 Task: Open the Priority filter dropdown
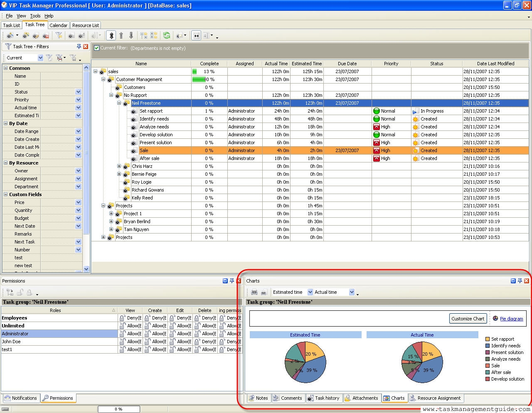(x=78, y=100)
